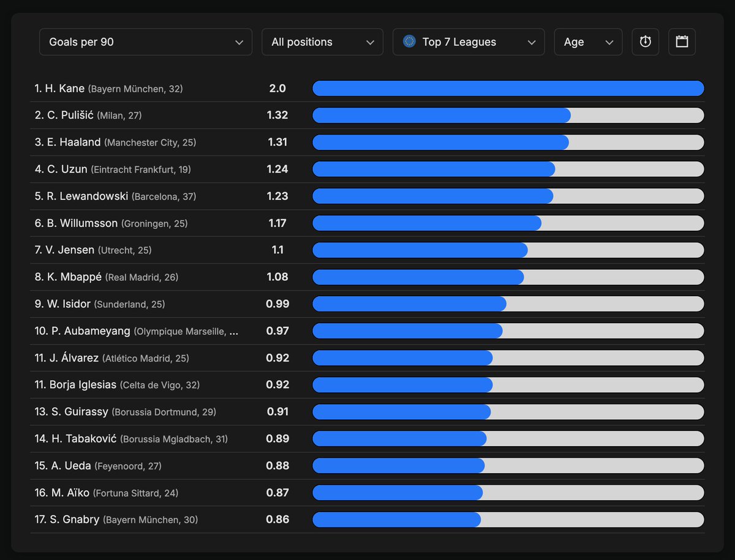
Task: Open the Top 7 Leagues dropdown
Action: [x=469, y=42]
